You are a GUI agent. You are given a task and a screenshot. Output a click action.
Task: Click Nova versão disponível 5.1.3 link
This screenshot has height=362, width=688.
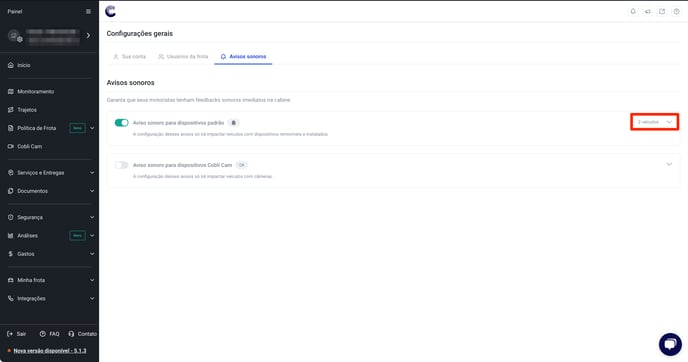pyautogui.click(x=50, y=351)
